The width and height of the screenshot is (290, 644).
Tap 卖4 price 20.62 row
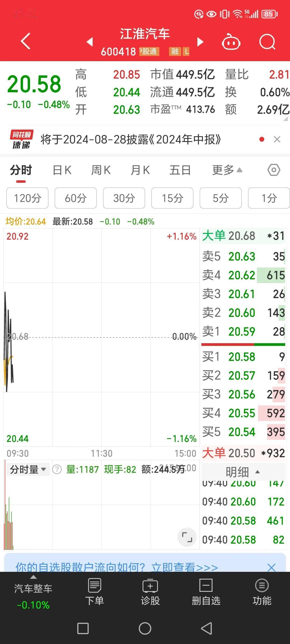[x=243, y=275]
